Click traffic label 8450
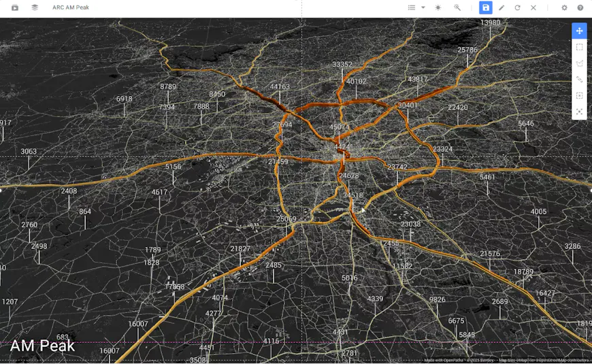 217,95
